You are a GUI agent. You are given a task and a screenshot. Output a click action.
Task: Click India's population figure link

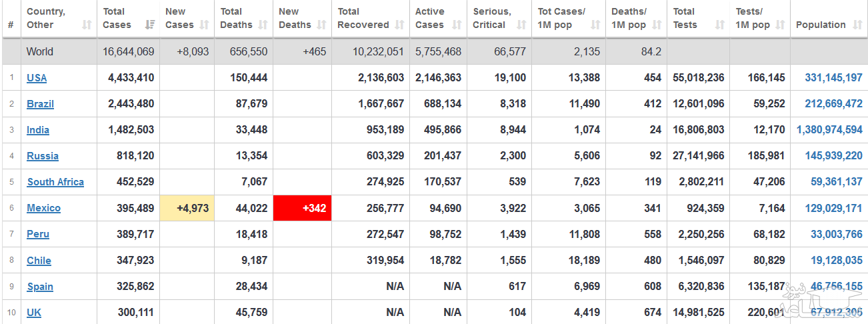click(829, 130)
